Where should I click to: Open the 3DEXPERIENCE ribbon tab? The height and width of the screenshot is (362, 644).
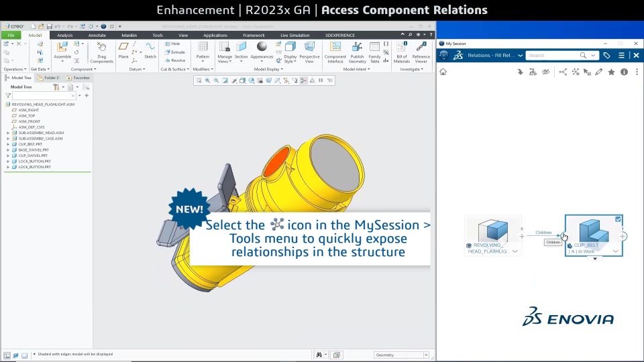pos(339,36)
